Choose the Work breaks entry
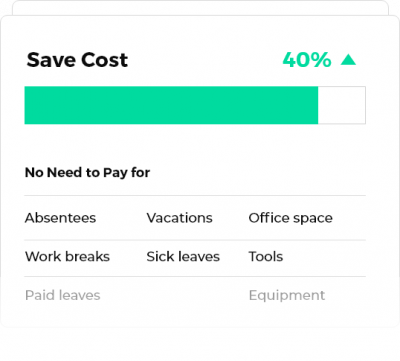This screenshot has height=361, width=400. point(67,257)
